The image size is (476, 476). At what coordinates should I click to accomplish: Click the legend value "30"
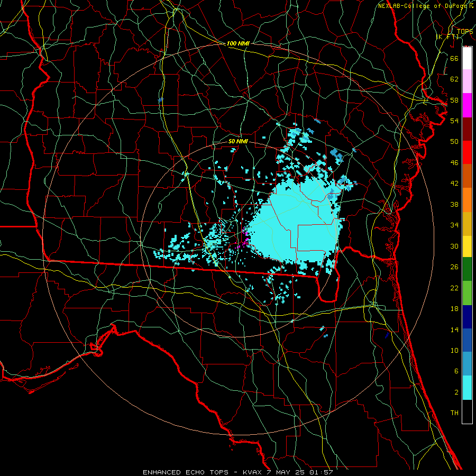pyautogui.click(x=454, y=246)
